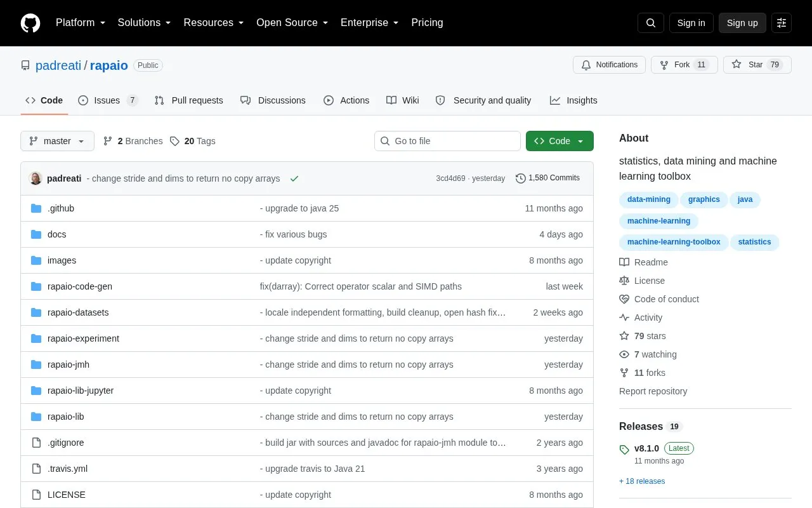Click the appearance settings icon in header
This screenshot has height=508, width=812.
pos(782,23)
